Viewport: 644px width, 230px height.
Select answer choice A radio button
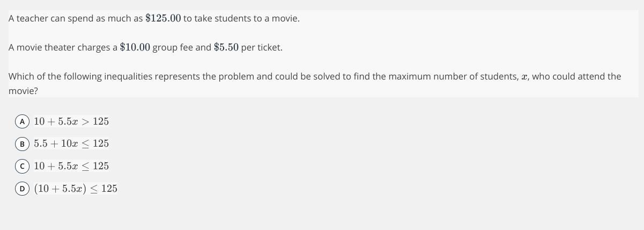pyautogui.click(x=22, y=121)
